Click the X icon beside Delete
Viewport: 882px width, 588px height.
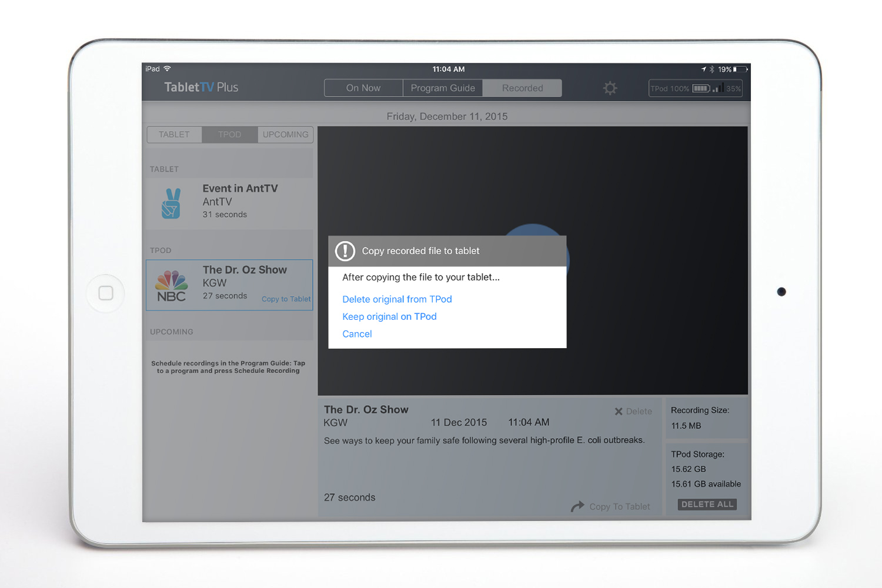[619, 412]
